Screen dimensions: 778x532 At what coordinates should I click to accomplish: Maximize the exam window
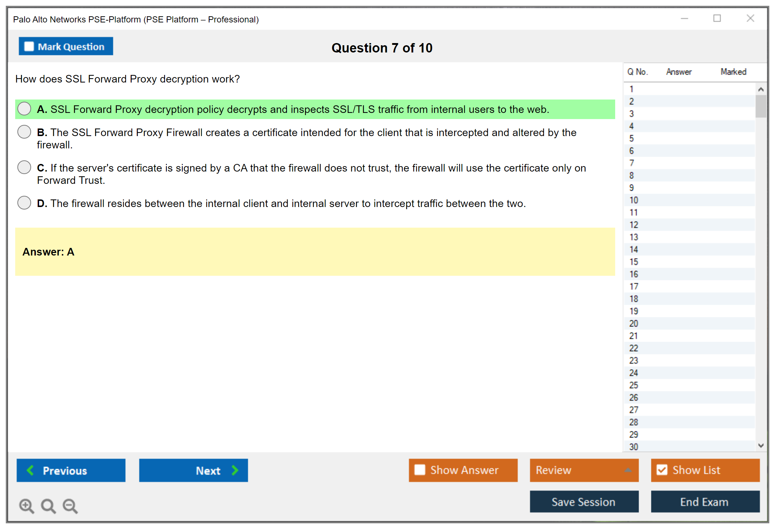pyautogui.click(x=717, y=18)
